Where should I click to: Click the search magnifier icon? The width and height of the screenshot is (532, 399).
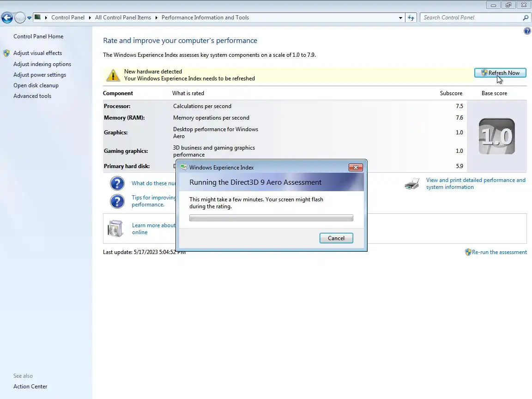pos(526,18)
